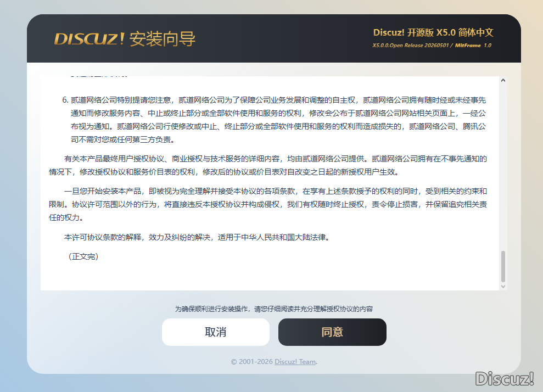Click the Discuz! 安装向导 logo
This screenshot has height=392, width=543.
tap(125, 38)
